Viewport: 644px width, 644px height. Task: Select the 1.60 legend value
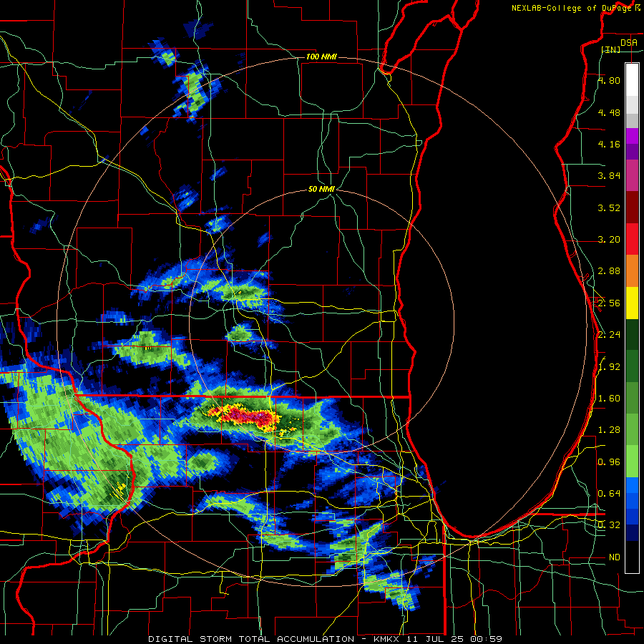(609, 399)
